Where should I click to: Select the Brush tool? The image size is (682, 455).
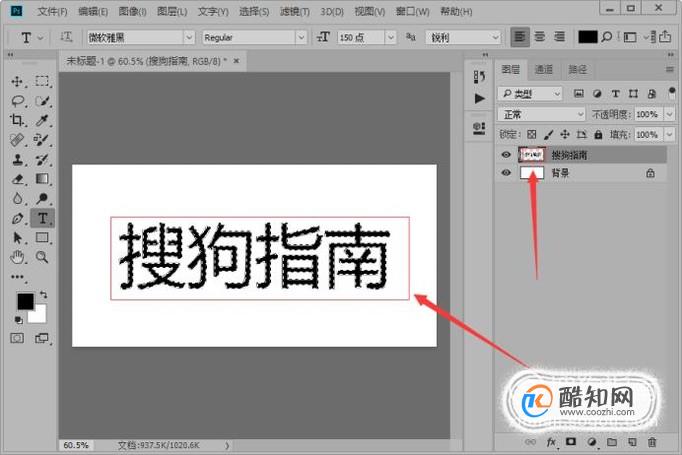(42, 140)
